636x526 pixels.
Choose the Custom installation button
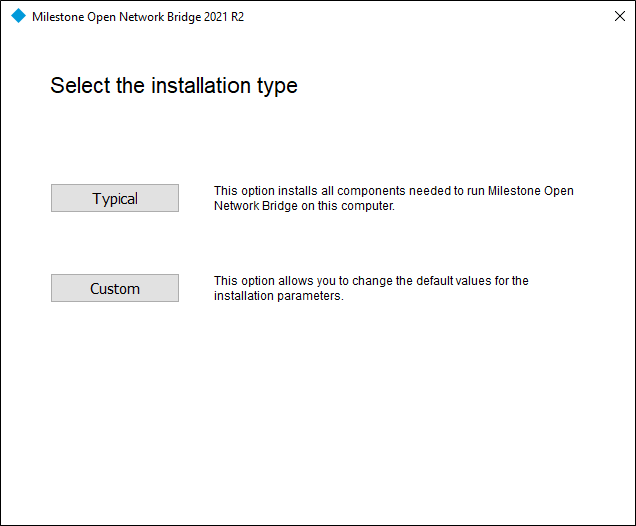[115, 288]
